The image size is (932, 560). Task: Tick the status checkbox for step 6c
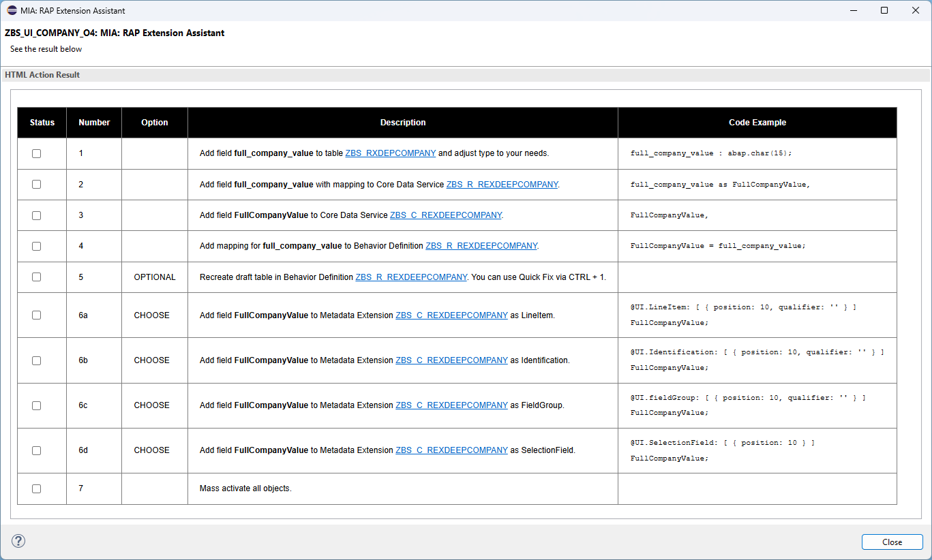[x=36, y=405]
